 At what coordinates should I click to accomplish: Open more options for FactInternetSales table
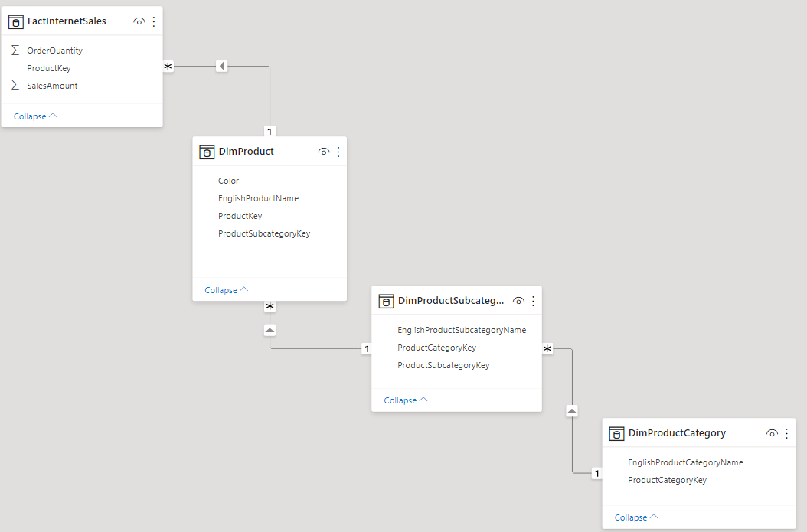[154, 21]
